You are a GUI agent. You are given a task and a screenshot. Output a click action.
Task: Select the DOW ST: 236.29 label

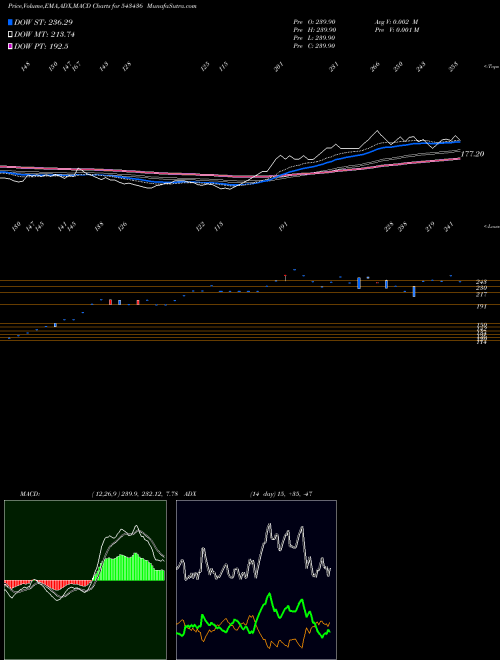43,22
